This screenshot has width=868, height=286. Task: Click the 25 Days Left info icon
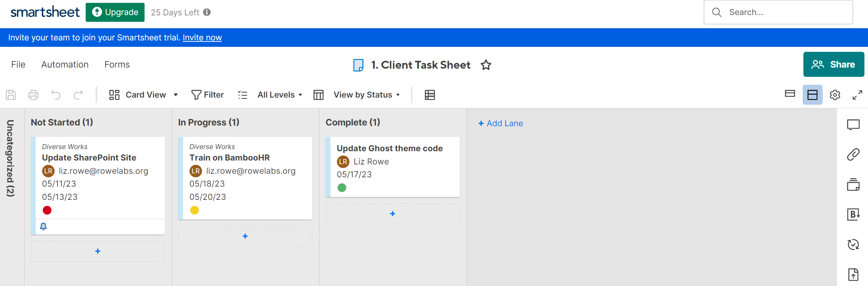pos(207,12)
